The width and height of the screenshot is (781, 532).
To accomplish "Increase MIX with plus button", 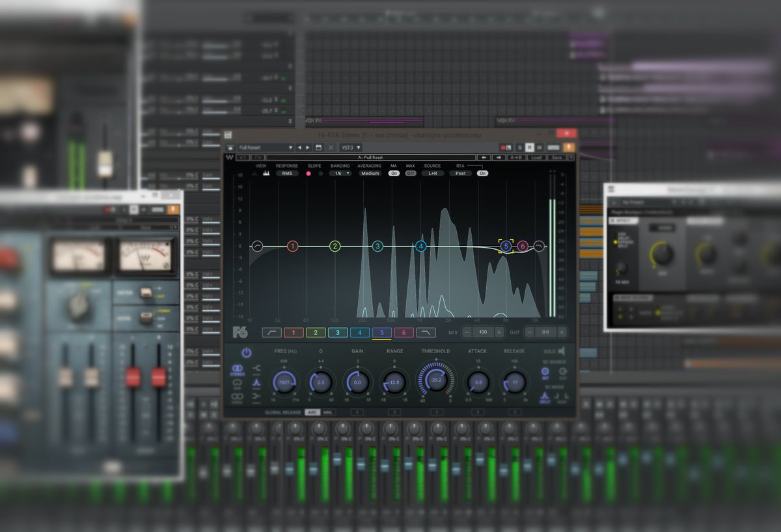I will (x=499, y=332).
